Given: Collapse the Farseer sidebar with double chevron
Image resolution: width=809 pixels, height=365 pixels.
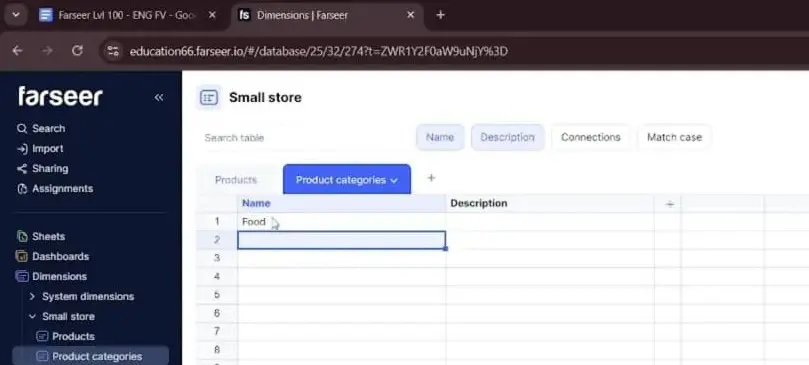Looking at the screenshot, I should [x=158, y=98].
